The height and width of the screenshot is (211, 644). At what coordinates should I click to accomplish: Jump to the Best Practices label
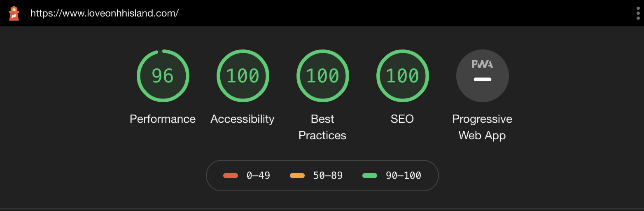(x=322, y=127)
